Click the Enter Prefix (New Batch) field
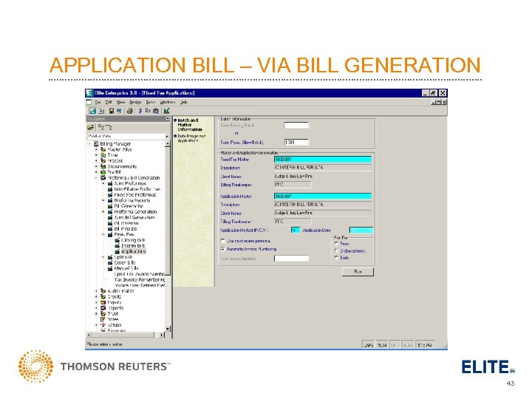The image size is (532, 399). (296, 142)
